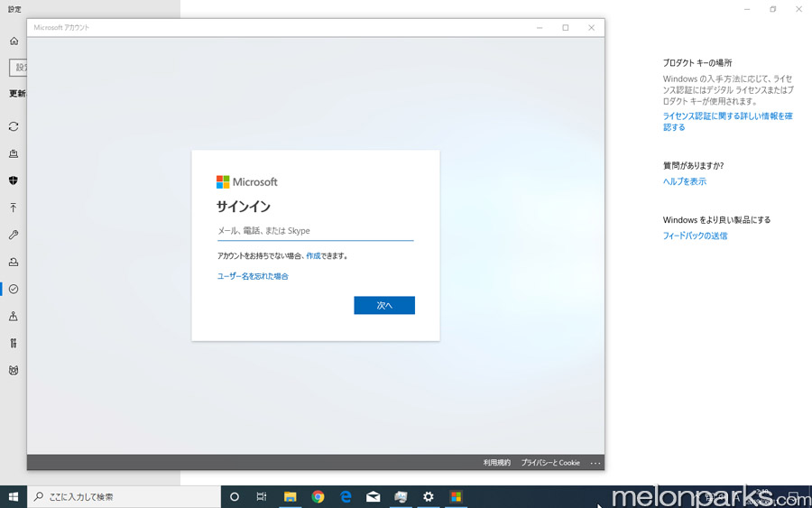Open Cortana circle icon on taskbar
The image size is (812, 508).
pyautogui.click(x=234, y=496)
